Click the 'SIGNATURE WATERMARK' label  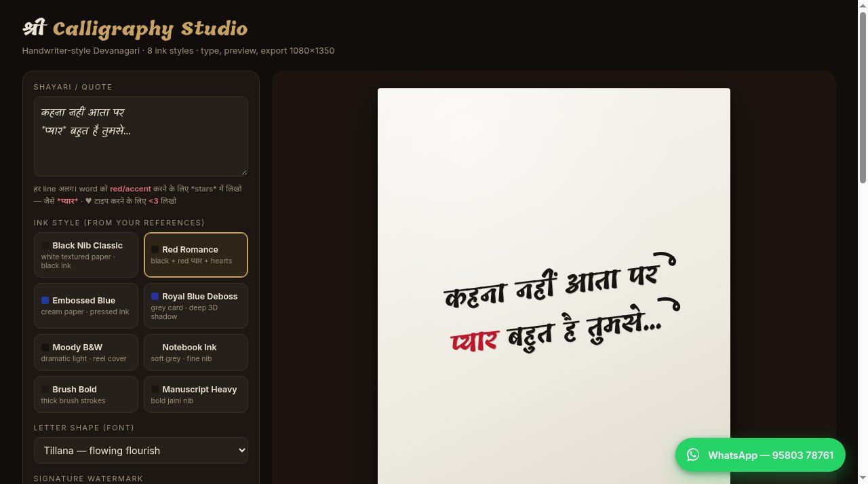tap(89, 479)
